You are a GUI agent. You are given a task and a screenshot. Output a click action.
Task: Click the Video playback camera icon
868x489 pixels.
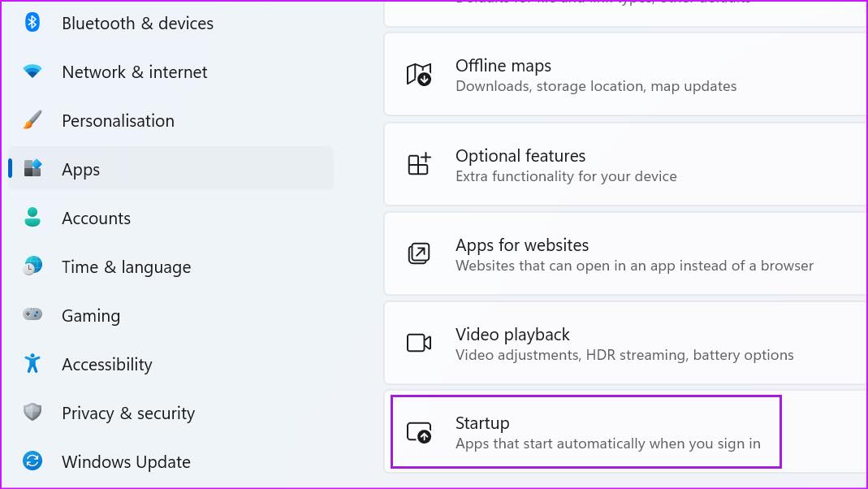[419, 343]
